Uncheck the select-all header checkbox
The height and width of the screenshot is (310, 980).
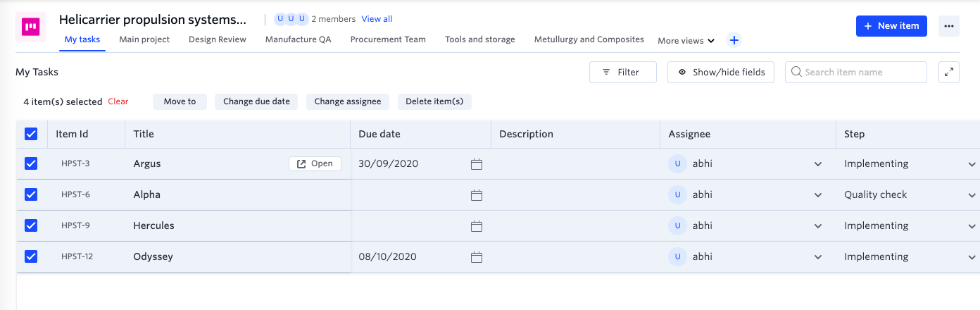click(31, 134)
